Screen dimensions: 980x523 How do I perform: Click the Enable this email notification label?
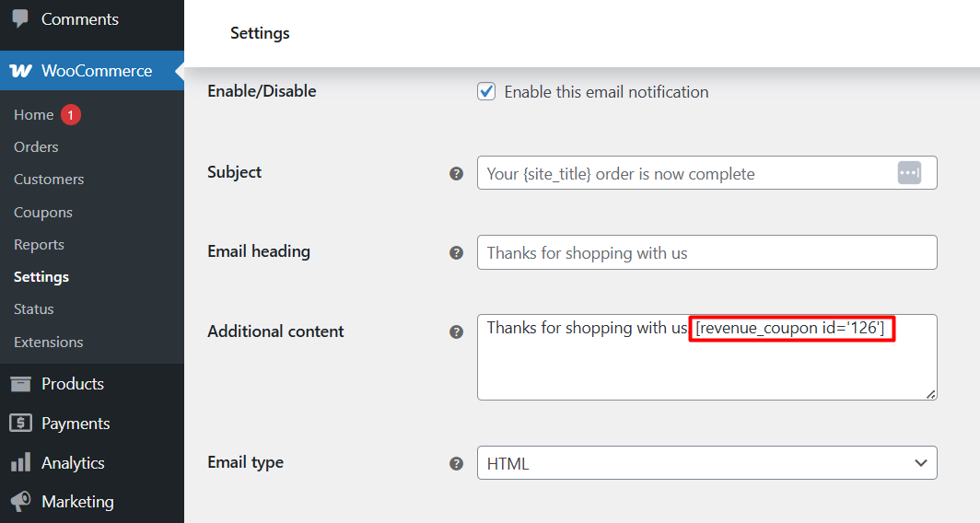pyautogui.click(x=606, y=92)
